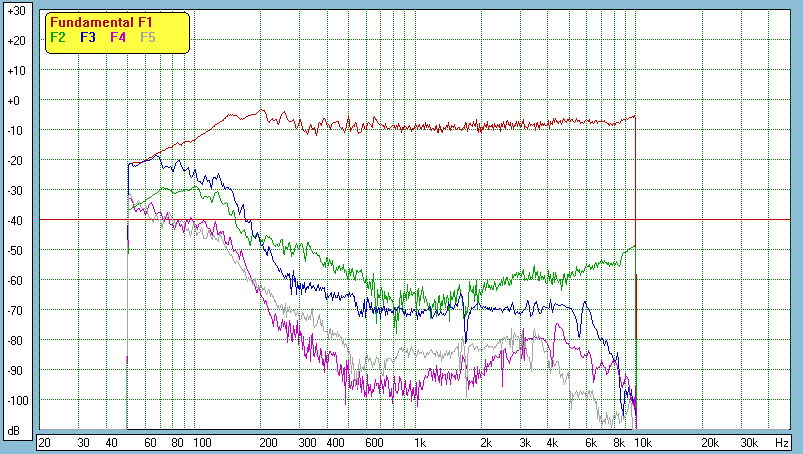Select the 30k frequency axis label
The width and height of the screenshot is (803, 454).
click(748, 442)
